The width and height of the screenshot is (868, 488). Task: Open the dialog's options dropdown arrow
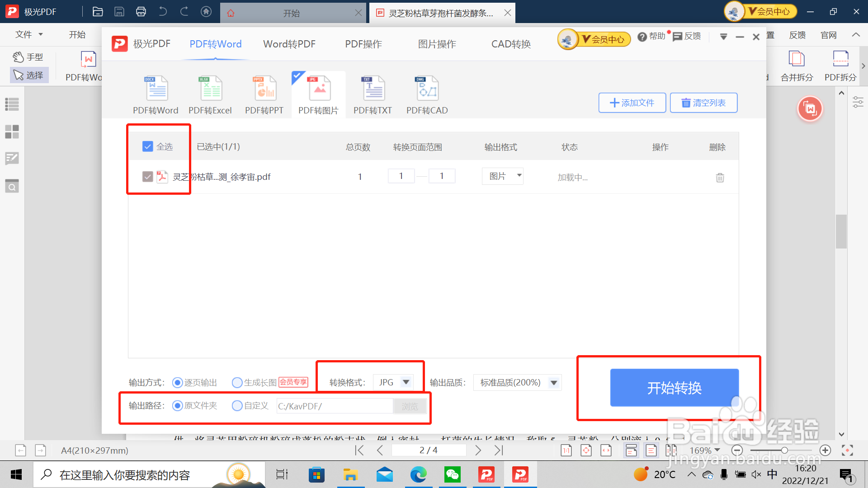[x=723, y=37]
